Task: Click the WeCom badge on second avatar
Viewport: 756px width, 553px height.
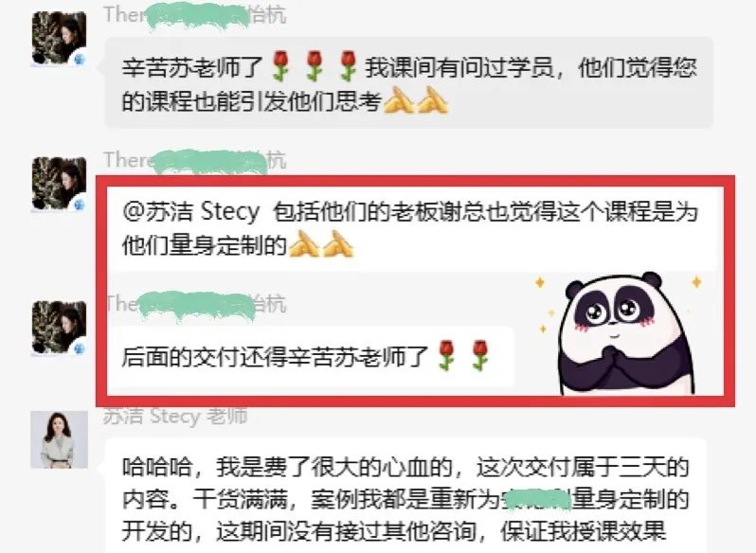Action: (x=80, y=205)
